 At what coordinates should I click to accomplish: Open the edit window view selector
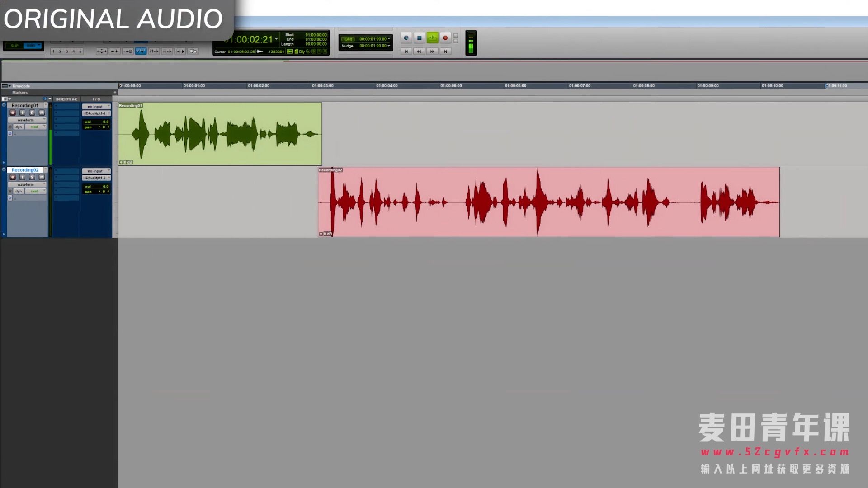tap(6, 99)
